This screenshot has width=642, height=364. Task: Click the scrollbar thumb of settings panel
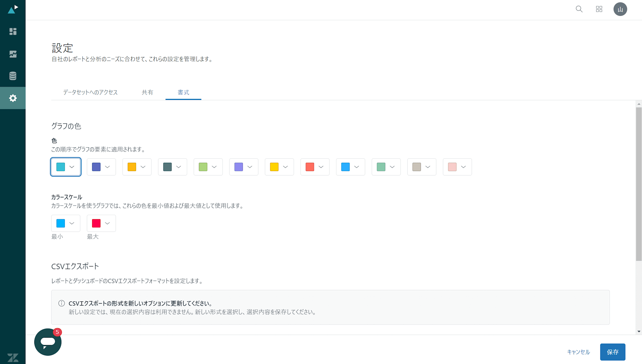[x=639, y=184]
